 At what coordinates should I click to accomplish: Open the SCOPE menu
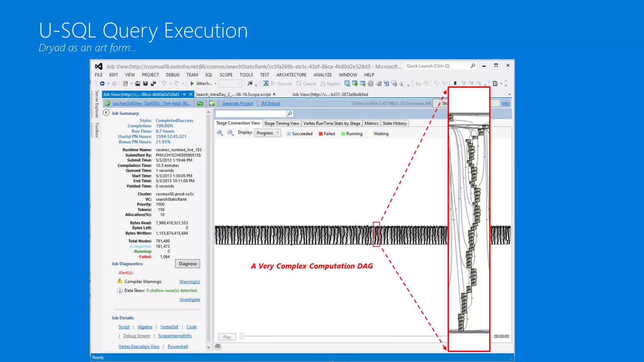pyautogui.click(x=226, y=75)
